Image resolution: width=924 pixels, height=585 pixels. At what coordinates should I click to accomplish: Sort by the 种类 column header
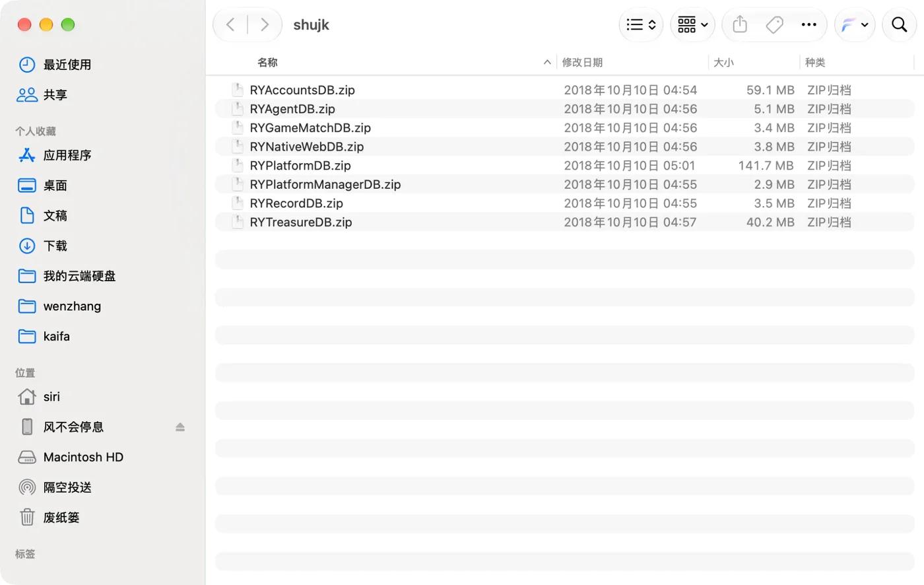coord(815,62)
